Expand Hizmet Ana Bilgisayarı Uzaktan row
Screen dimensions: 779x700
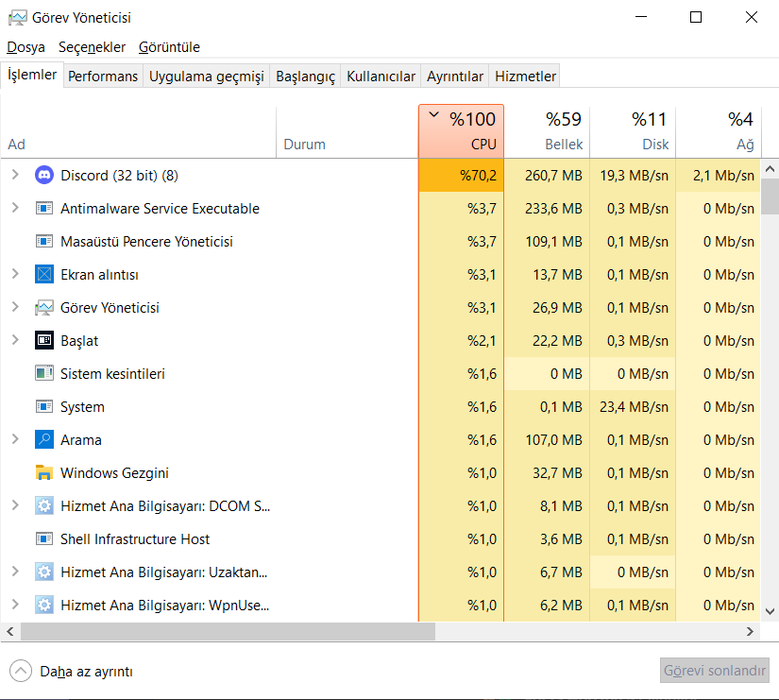click(x=15, y=572)
